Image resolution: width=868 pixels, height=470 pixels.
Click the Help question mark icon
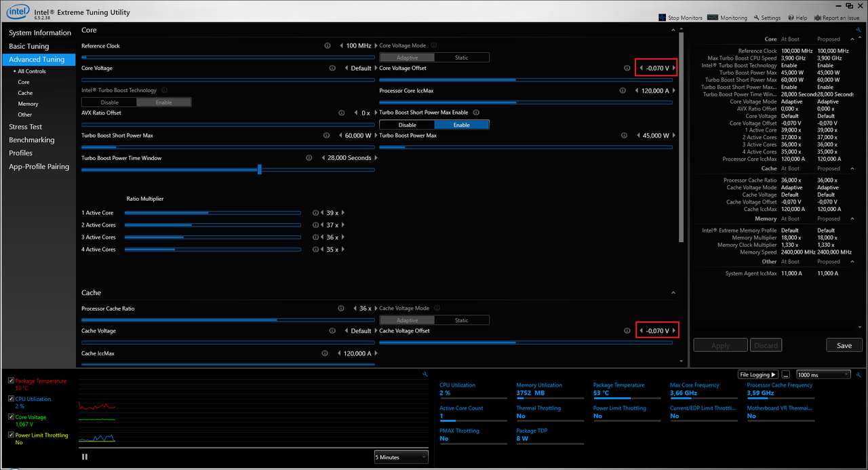(791, 18)
